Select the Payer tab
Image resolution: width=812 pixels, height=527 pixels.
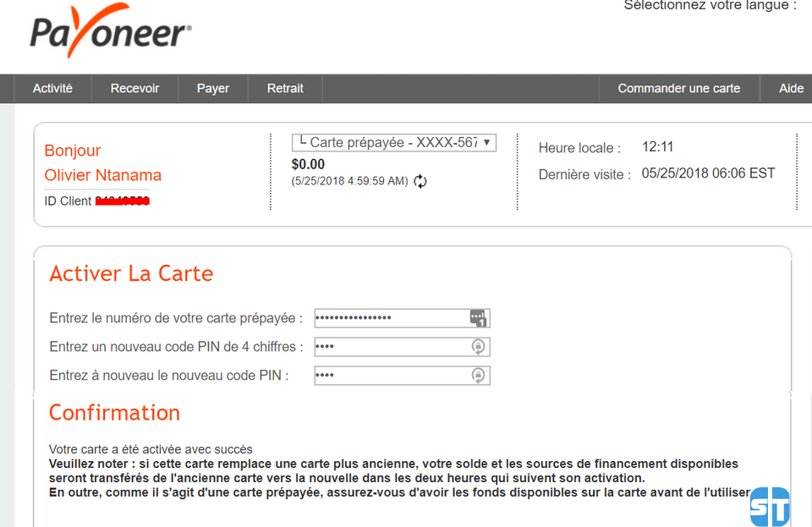pos(212,88)
